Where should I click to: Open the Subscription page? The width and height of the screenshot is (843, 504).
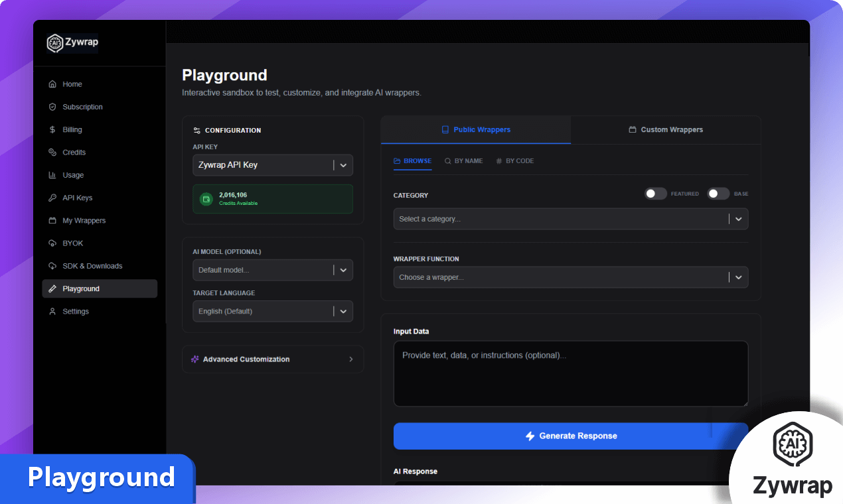[x=100, y=107]
